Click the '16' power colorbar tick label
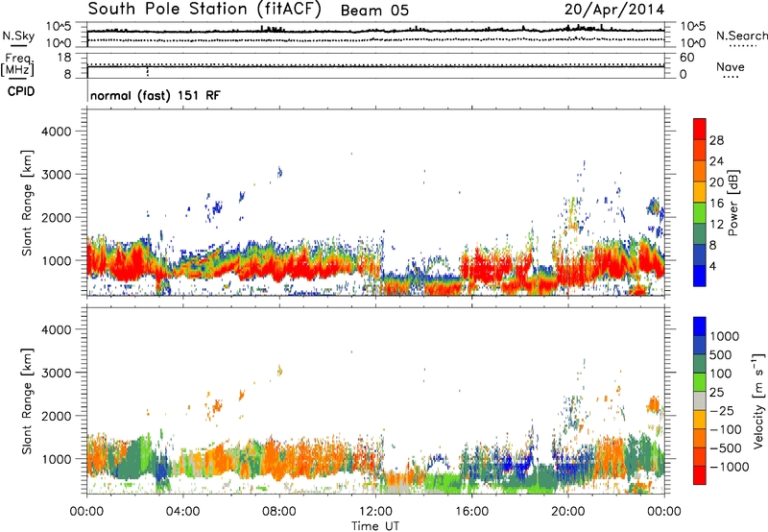 716,204
